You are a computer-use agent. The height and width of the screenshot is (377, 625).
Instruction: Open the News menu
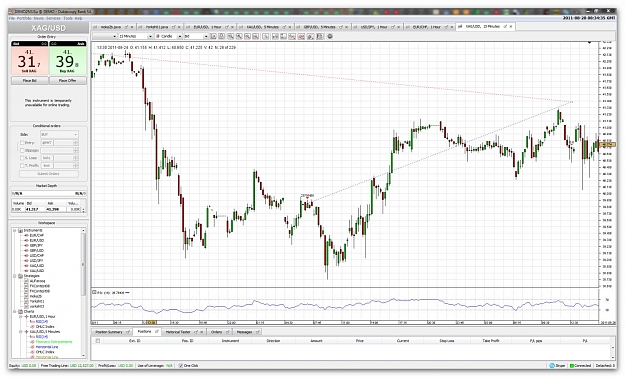click(39, 18)
